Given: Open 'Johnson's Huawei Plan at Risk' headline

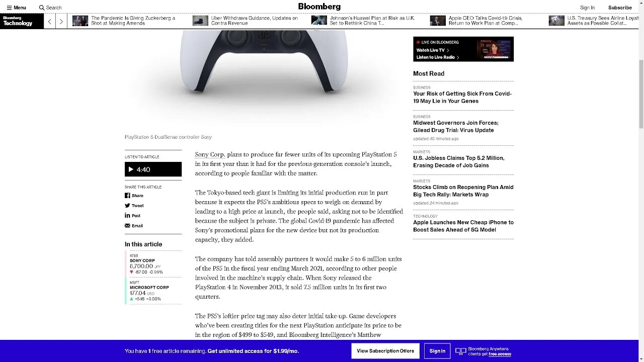Looking at the screenshot, I should (372, 21).
